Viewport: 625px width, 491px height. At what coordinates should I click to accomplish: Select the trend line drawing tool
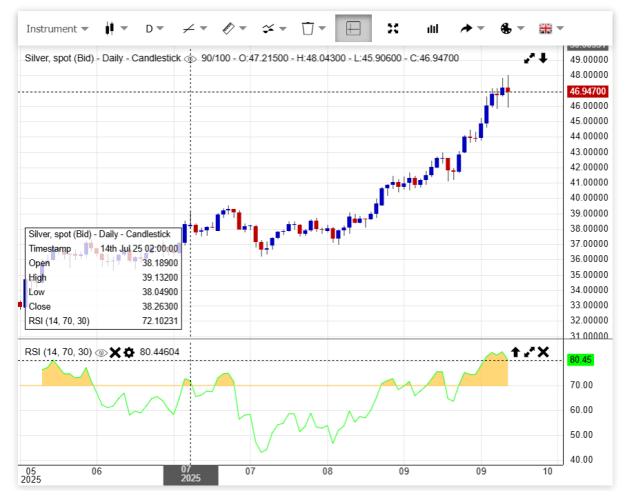tap(189, 29)
